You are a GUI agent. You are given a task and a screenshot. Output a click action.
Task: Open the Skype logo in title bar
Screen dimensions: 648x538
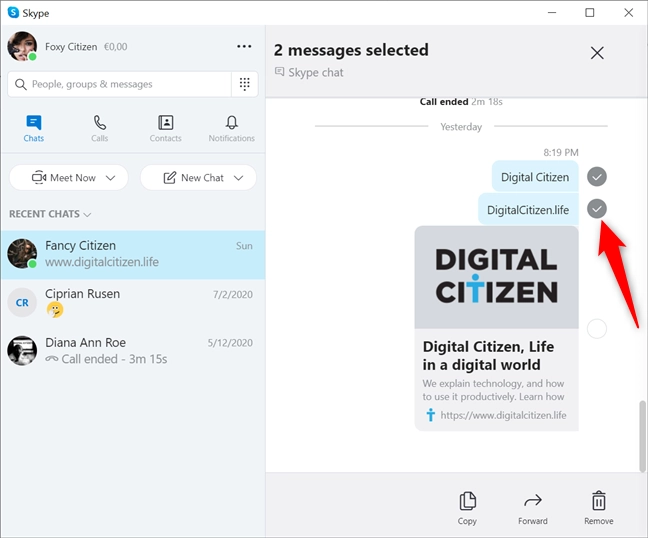pos(13,12)
